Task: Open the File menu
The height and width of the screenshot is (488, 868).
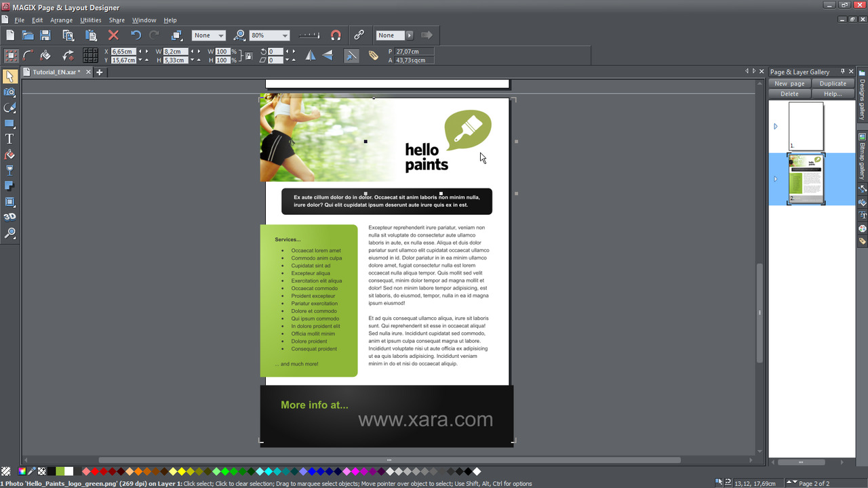Action: 20,20
